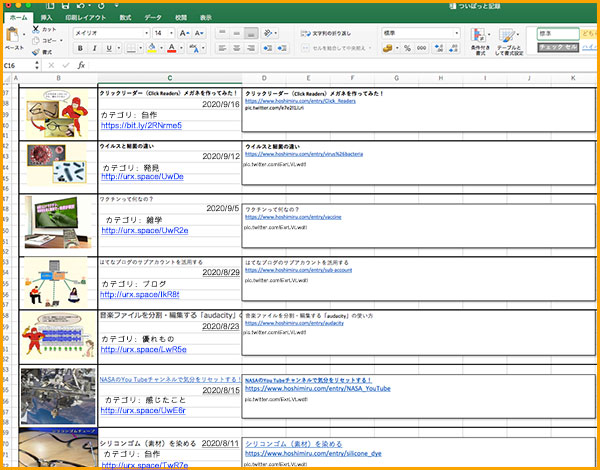Click the borders icon

click(131, 48)
